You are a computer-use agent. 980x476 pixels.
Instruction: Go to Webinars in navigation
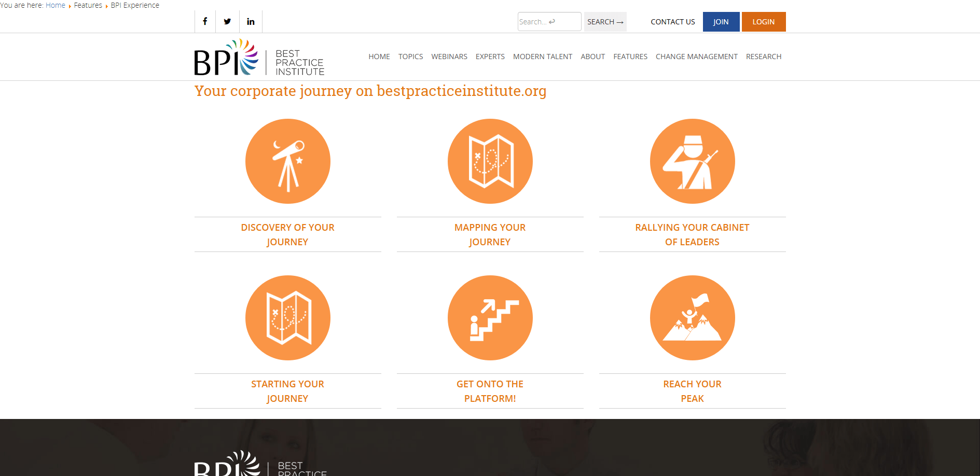click(449, 57)
